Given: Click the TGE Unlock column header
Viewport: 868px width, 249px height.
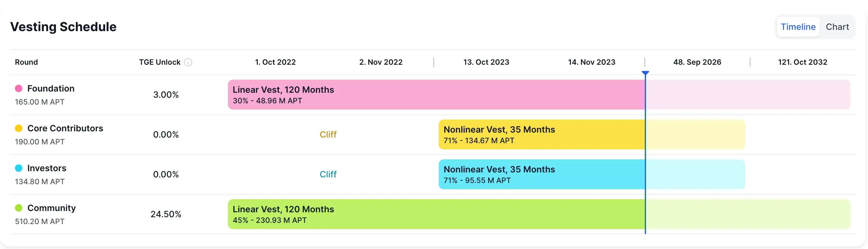Looking at the screenshot, I should tap(160, 63).
